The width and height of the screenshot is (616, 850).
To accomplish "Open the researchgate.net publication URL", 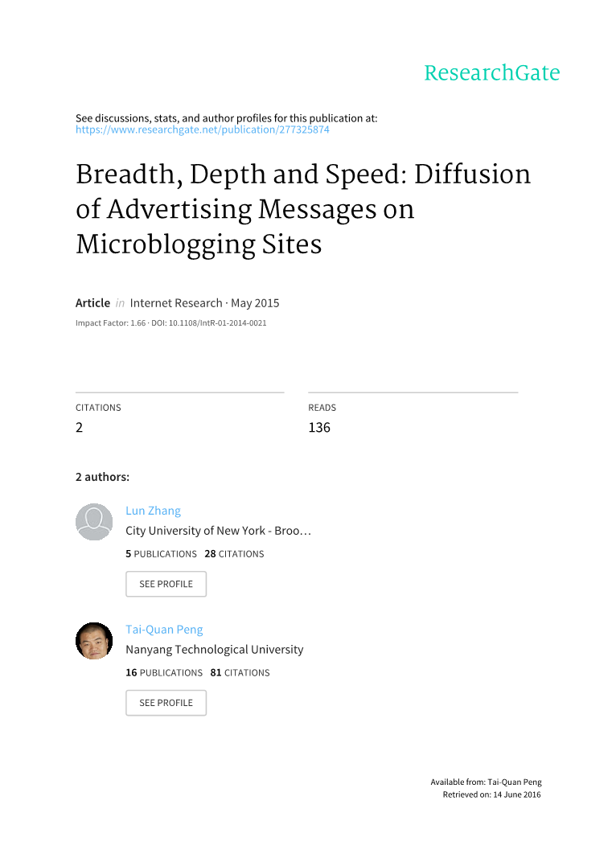I will click(x=202, y=129).
